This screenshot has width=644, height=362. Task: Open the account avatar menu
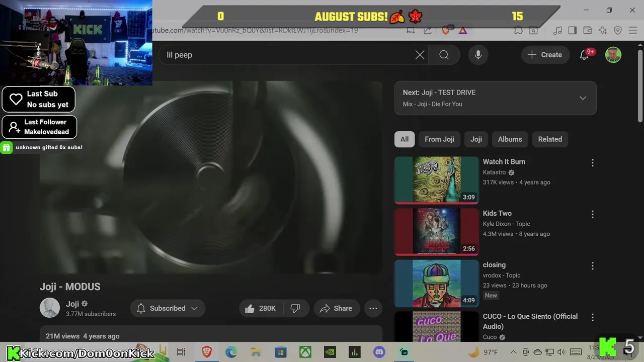click(613, 55)
